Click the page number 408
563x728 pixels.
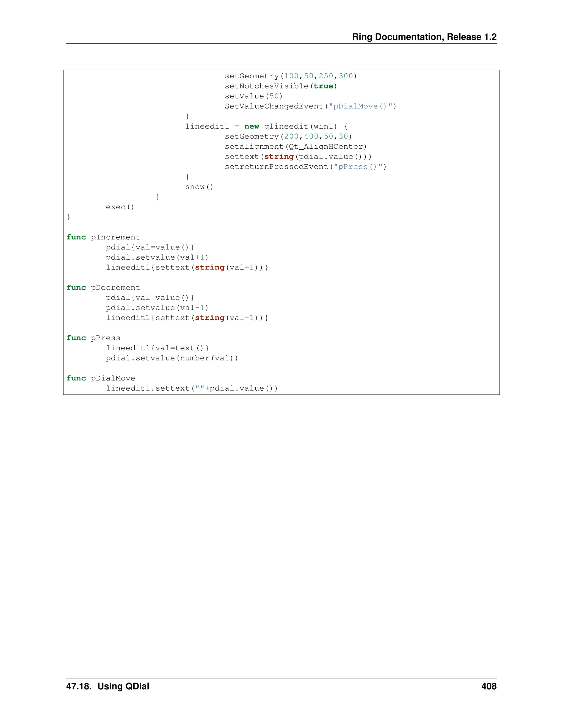(x=489, y=686)
